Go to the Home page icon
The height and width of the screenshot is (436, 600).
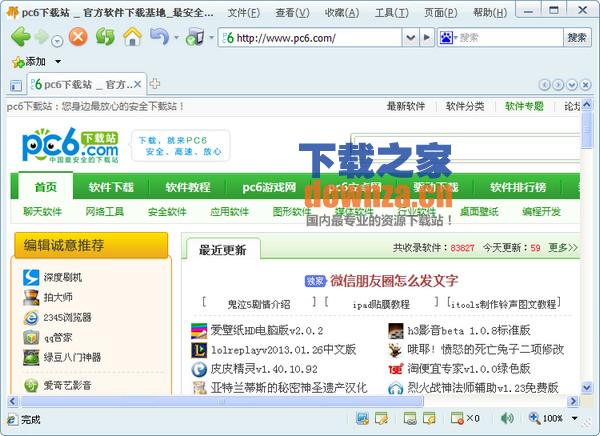pos(132,37)
